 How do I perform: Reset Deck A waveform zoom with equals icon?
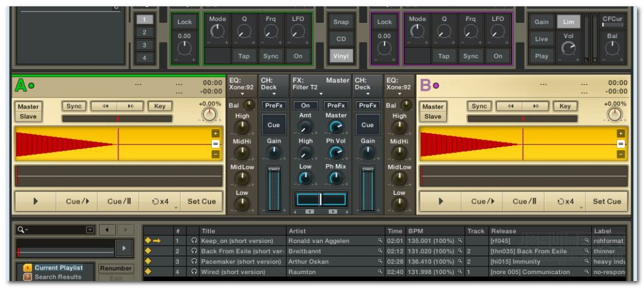pyautogui.click(x=216, y=144)
